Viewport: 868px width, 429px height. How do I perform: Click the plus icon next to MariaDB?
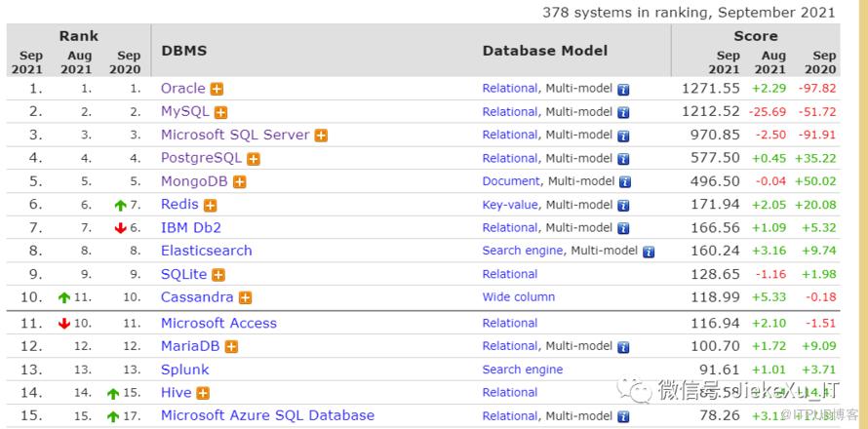pos(231,346)
